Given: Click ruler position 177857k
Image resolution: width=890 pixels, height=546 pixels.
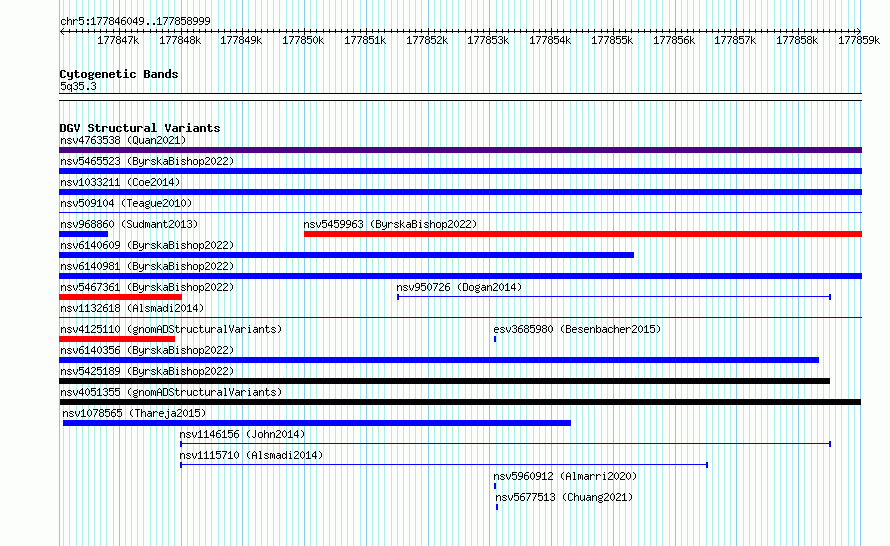Looking at the screenshot, I should pyautogui.click(x=735, y=40).
